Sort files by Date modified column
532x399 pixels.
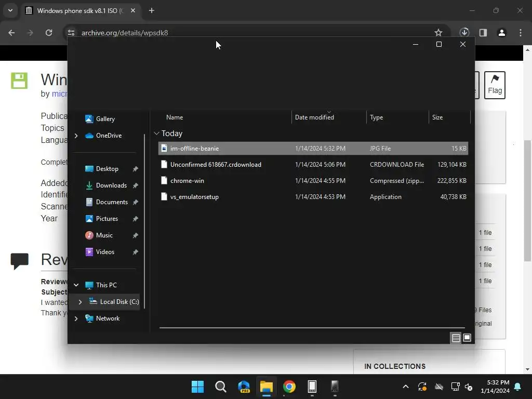[x=314, y=117]
